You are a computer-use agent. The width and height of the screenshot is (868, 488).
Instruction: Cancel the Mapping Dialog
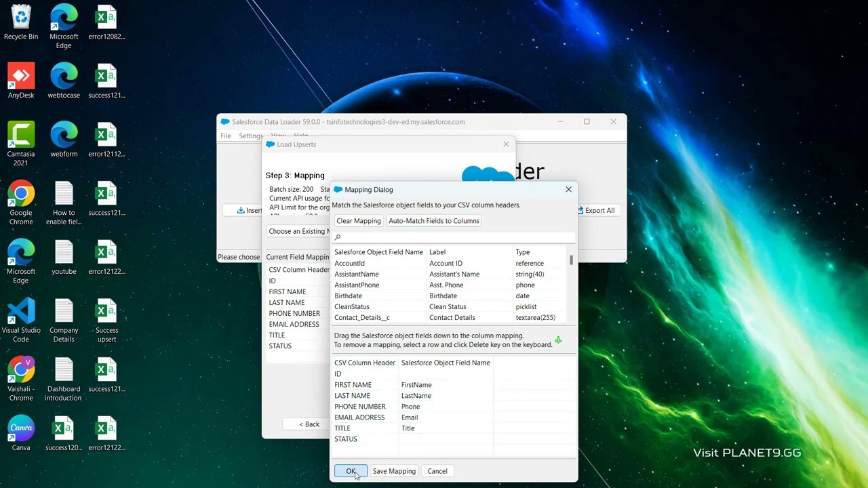pyautogui.click(x=437, y=471)
